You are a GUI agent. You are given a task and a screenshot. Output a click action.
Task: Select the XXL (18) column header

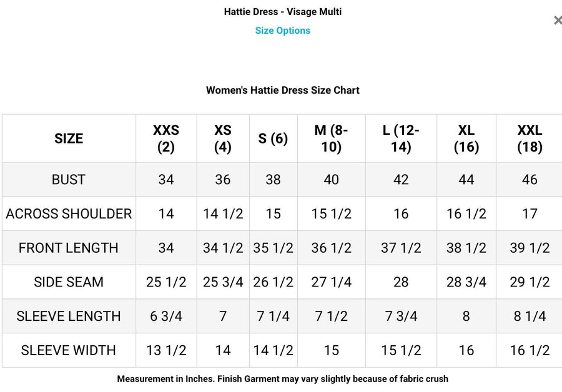pyautogui.click(x=530, y=139)
